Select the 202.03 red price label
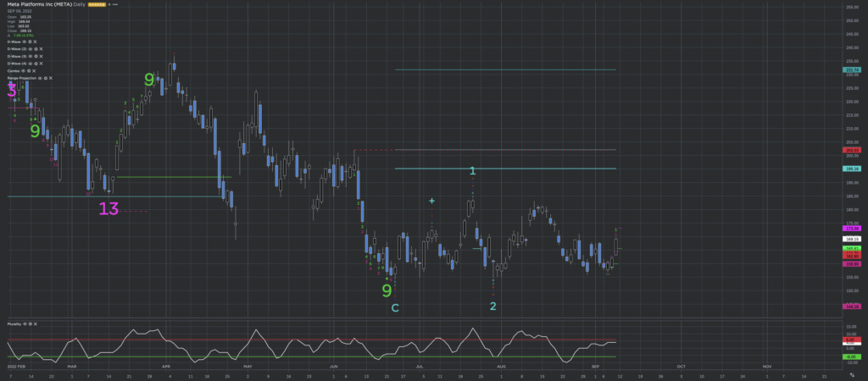 [852, 150]
